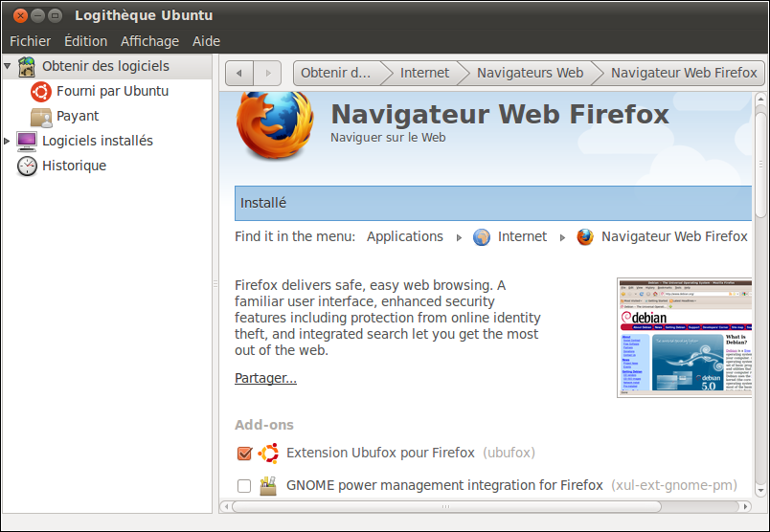Click the (xul-ext-gnome-pm) package name text
The width and height of the screenshot is (770, 532).
pyautogui.click(x=674, y=486)
